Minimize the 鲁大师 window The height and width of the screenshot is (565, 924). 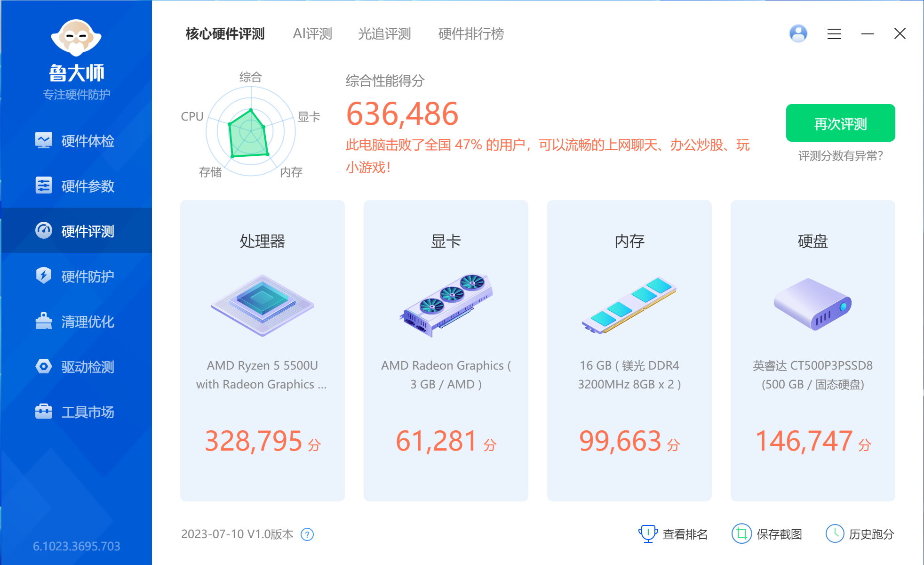pyautogui.click(x=868, y=34)
